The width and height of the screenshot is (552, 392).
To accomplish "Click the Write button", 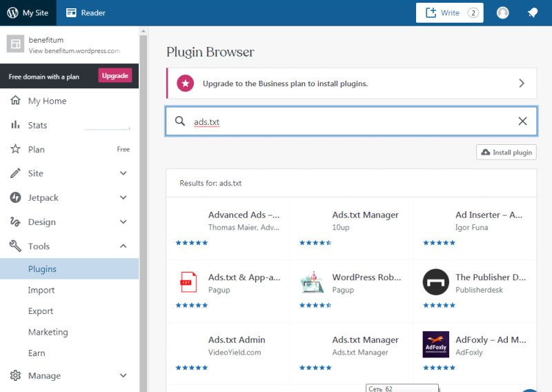I will pyautogui.click(x=450, y=12).
